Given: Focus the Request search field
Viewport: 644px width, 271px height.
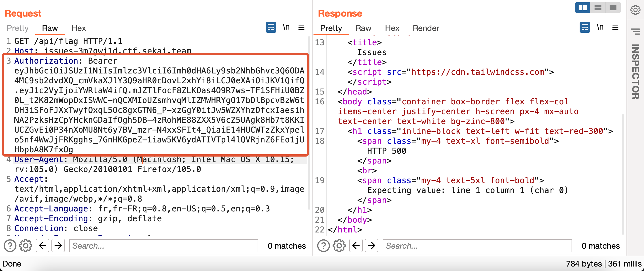Looking at the screenshot, I should coord(163,246).
